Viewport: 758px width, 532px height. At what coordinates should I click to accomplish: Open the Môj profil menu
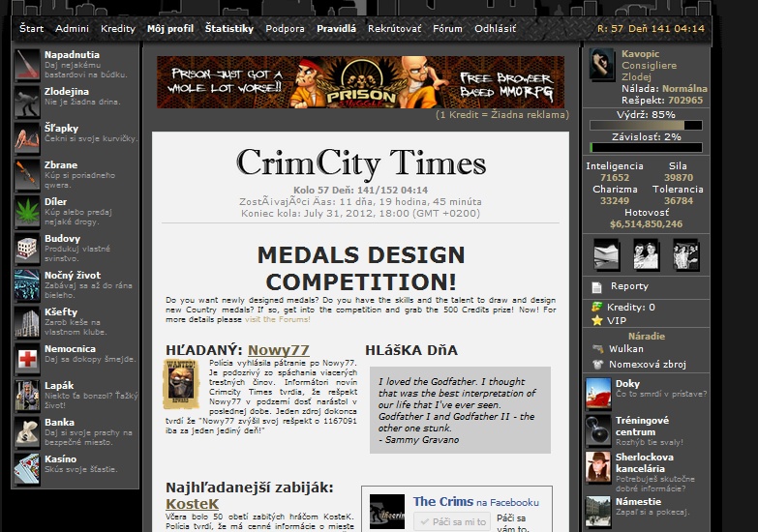tap(170, 29)
